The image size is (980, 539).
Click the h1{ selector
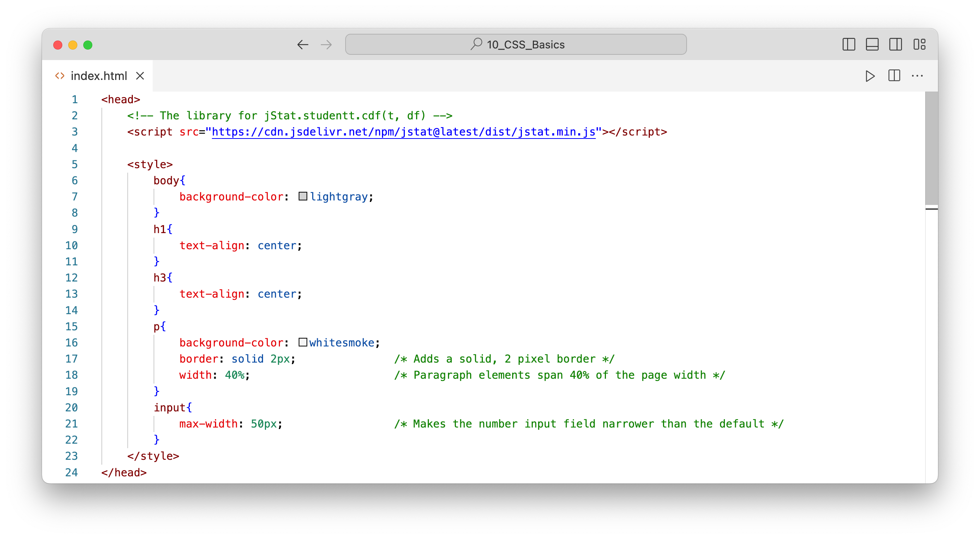click(x=163, y=229)
